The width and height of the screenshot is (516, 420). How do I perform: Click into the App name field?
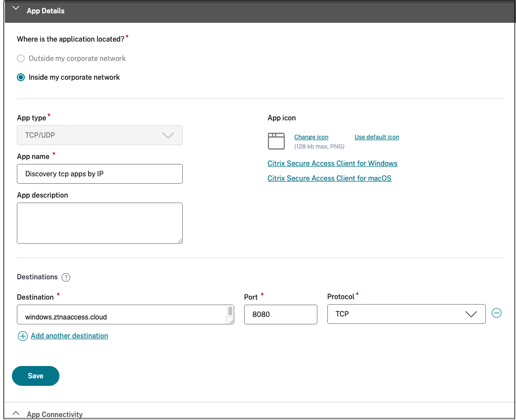point(100,174)
